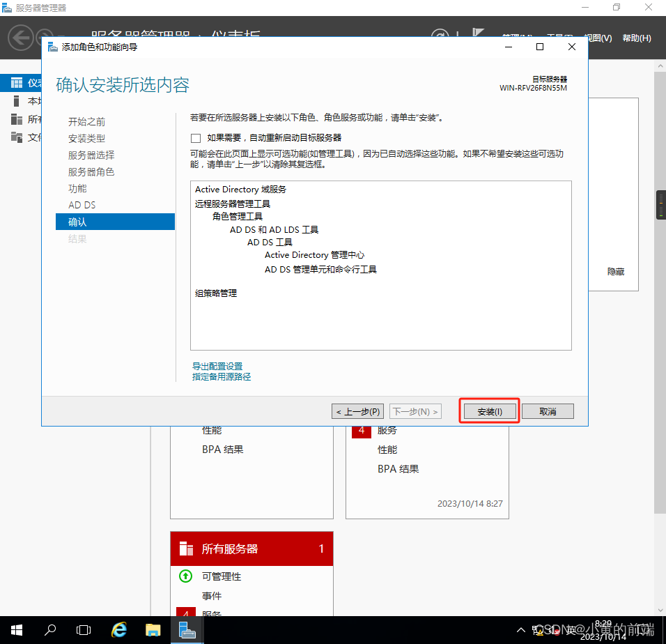This screenshot has height=644, width=666.
Task: Open File Explorer from taskbar
Action: 153,630
